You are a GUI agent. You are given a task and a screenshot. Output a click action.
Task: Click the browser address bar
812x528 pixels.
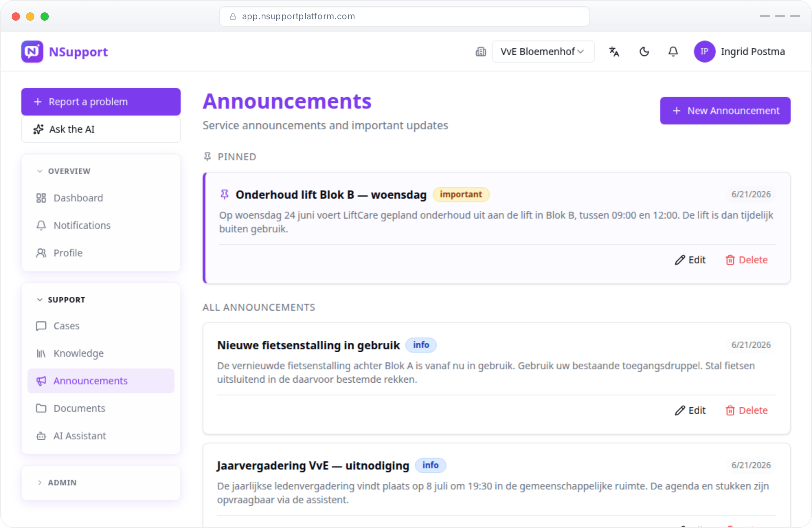point(405,16)
